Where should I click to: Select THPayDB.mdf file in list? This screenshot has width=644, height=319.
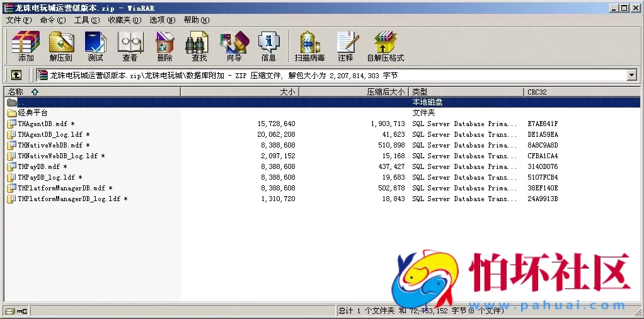tap(38, 166)
